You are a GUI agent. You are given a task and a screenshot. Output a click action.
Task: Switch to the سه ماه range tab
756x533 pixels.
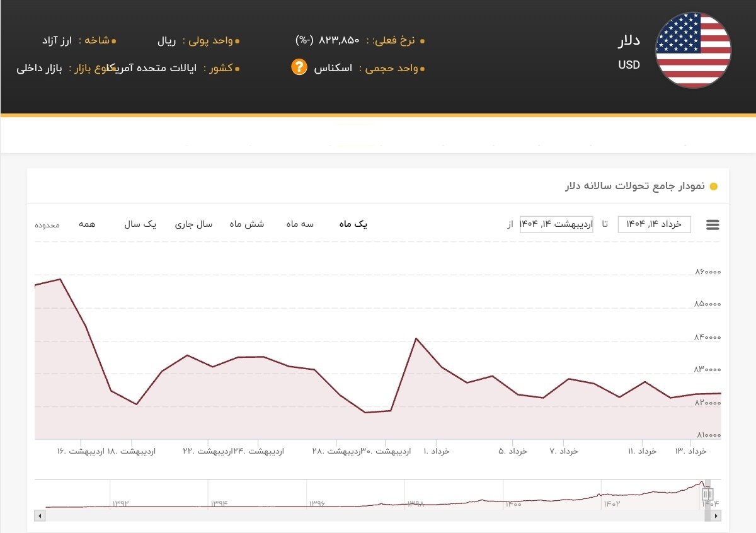[x=299, y=224]
